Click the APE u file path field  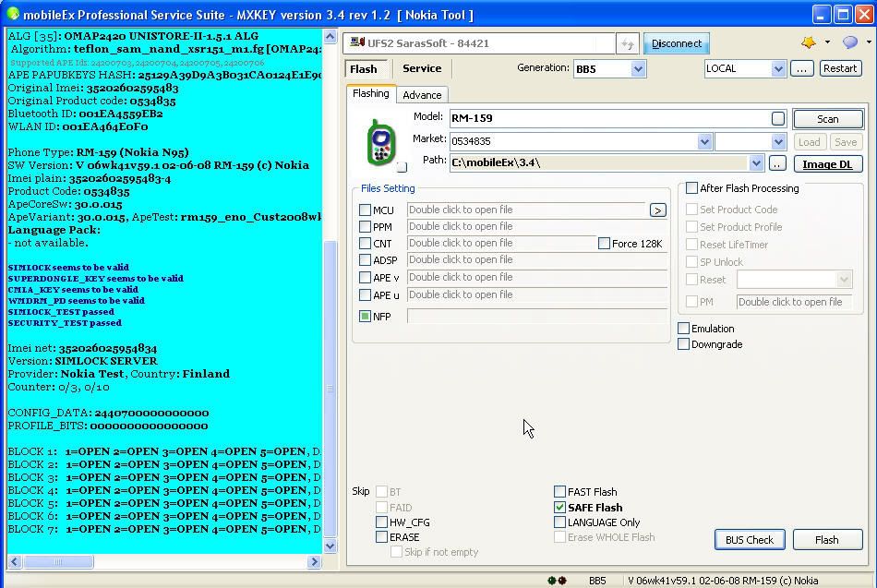(537, 294)
